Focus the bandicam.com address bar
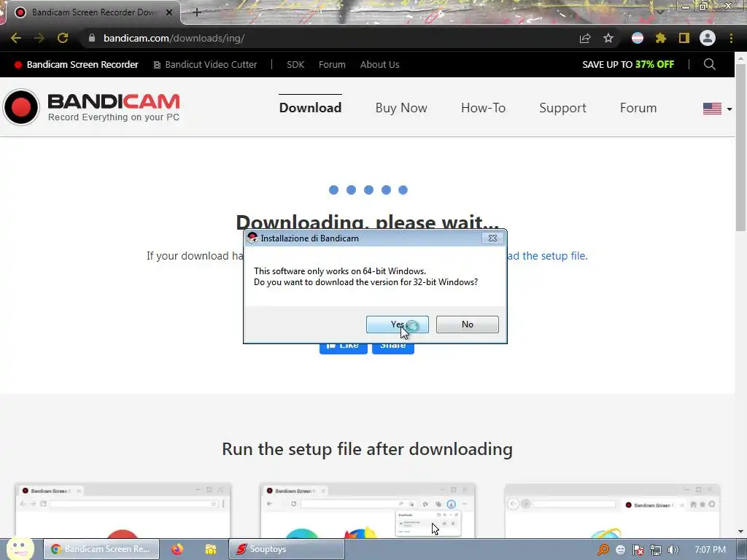This screenshot has height=560, width=747. 329,38
